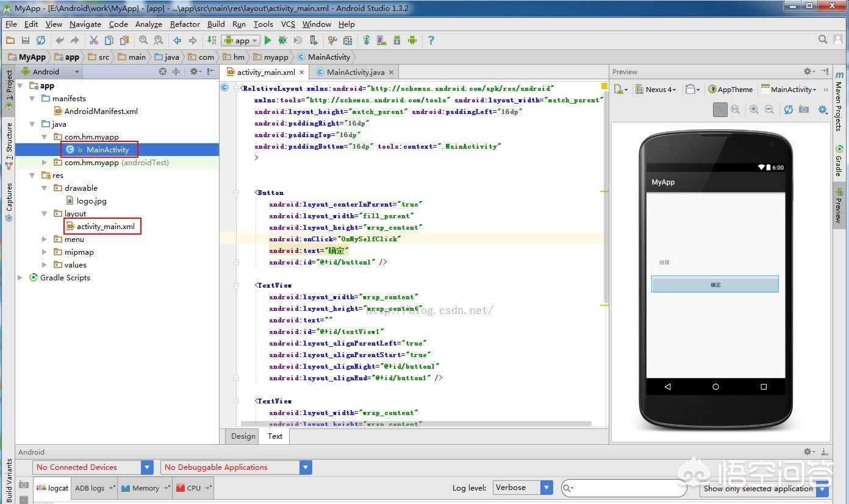The width and height of the screenshot is (849, 504).
Task: Click the scroll from source target icon
Action: (x=163, y=71)
